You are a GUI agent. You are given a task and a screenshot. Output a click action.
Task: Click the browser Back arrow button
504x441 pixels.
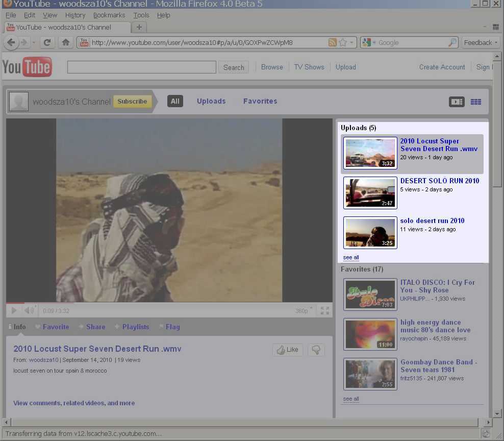(11, 42)
